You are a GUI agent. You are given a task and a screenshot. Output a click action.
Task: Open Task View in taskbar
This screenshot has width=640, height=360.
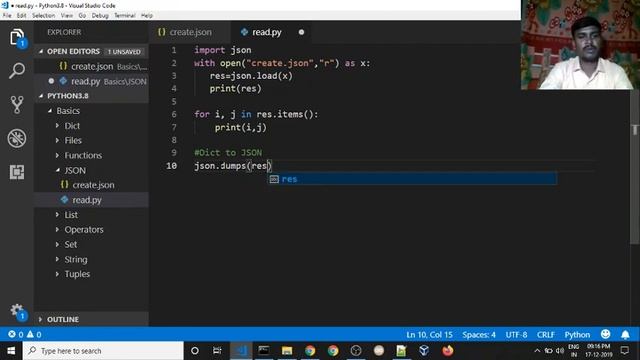[x=217, y=351]
